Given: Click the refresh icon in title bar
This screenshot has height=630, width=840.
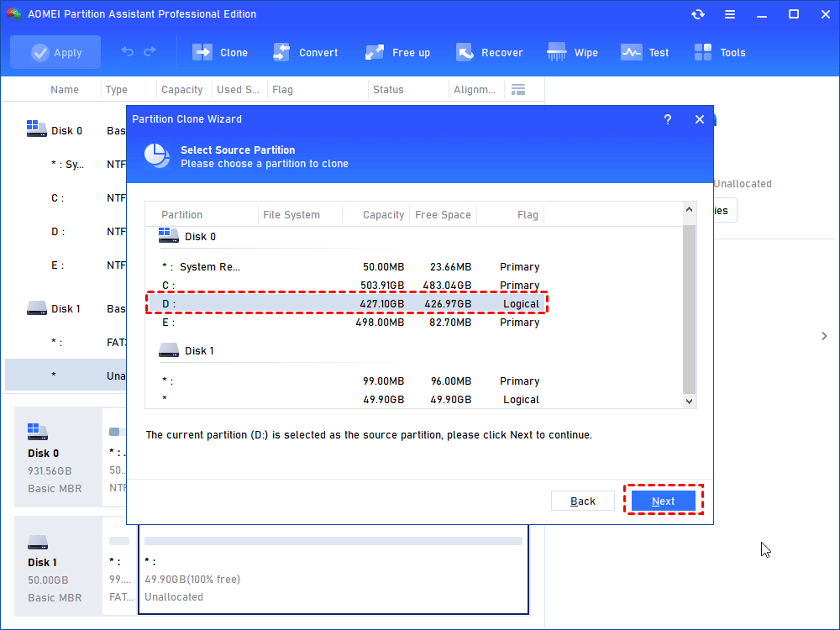Looking at the screenshot, I should (697, 14).
